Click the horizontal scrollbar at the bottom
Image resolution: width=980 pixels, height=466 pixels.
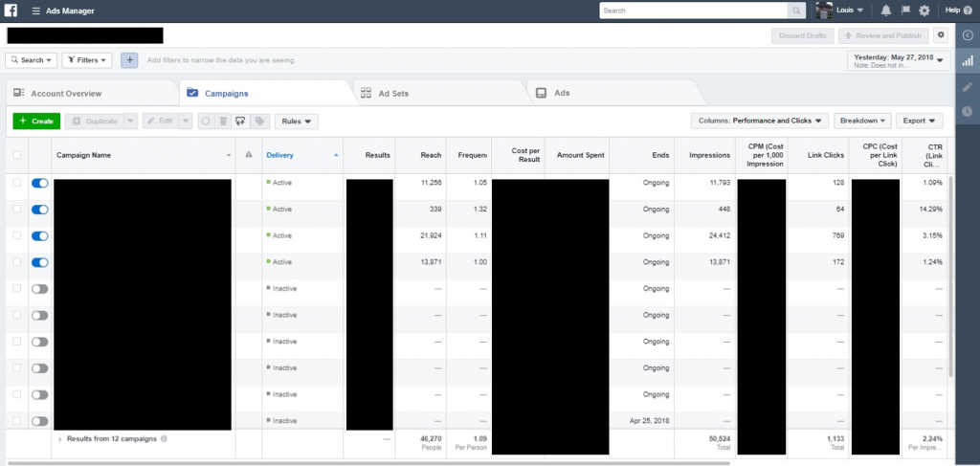point(368,463)
